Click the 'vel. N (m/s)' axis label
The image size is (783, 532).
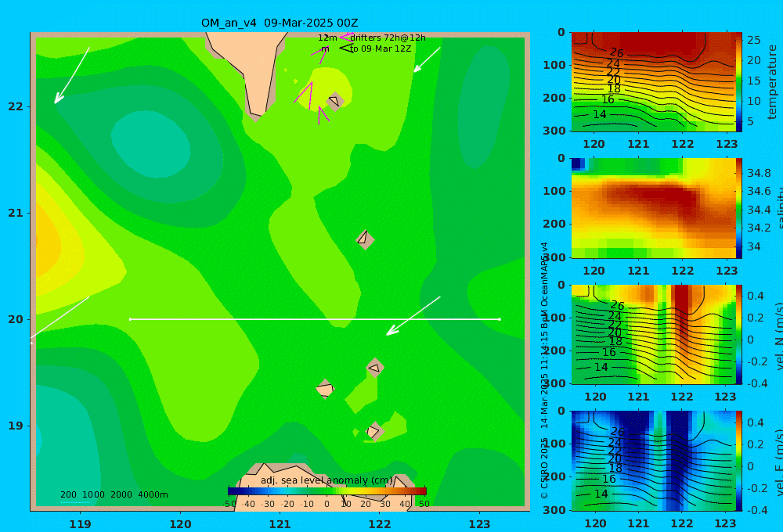[x=778, y=336]
